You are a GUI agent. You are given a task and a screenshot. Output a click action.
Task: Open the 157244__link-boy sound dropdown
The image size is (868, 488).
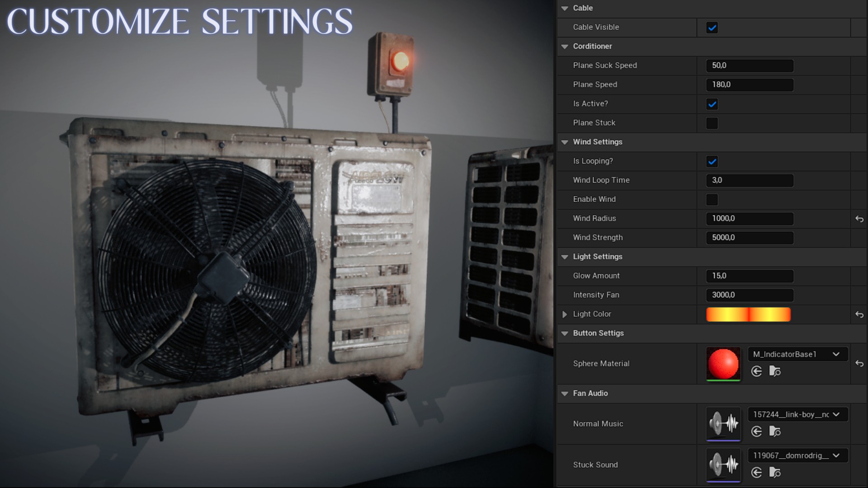(797, 414)
